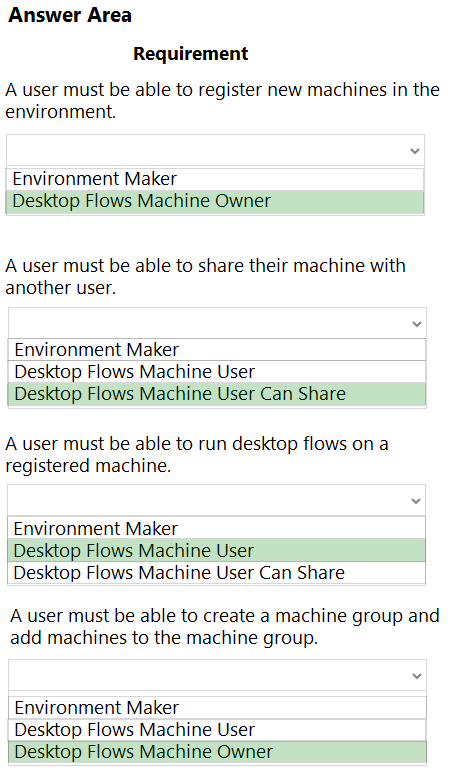Choose Desktop Flows Machine Owner for registering machines
This screenshot has height=783, width=462.
[x=215, y=201]
